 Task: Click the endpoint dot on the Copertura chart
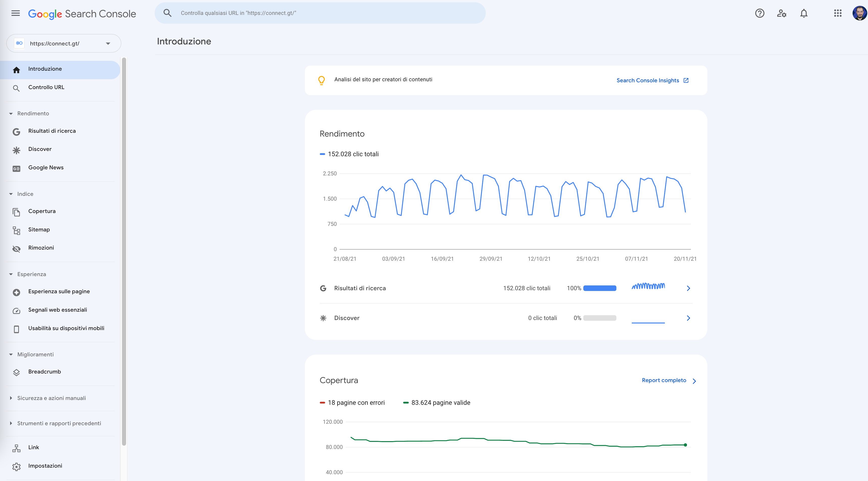click(x=685, y=445)
